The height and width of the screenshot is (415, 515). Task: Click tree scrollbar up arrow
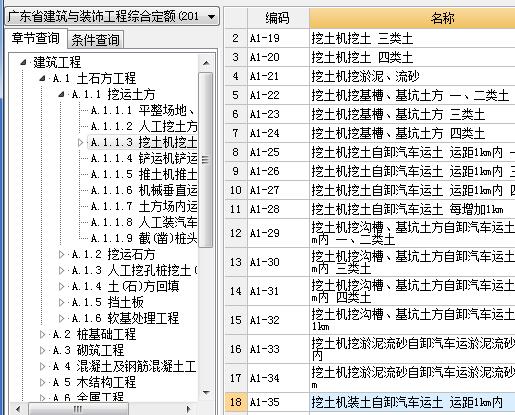point(206,62)
